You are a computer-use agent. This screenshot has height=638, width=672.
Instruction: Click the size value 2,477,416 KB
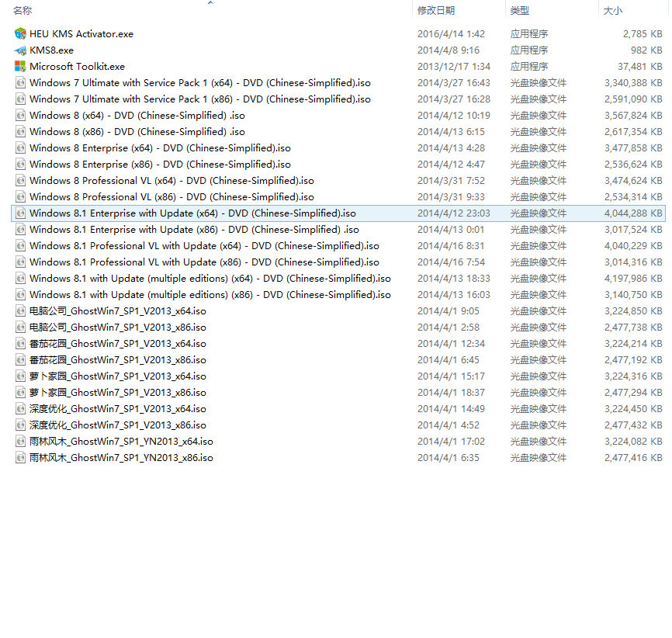click(633, 457)
